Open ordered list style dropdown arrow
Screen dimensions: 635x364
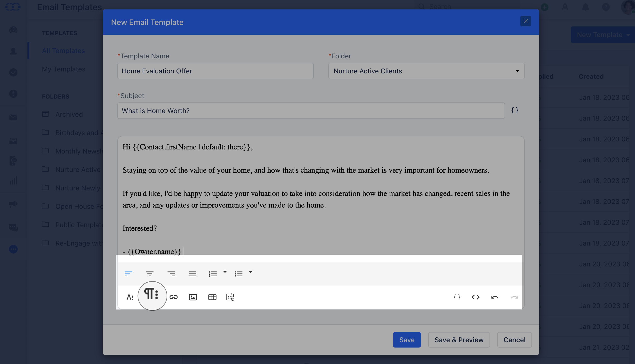[x=225, y=272]
